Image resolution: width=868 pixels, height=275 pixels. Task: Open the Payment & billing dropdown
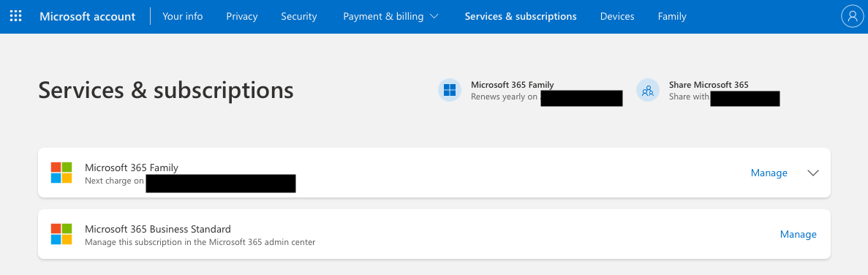(390, 17)
